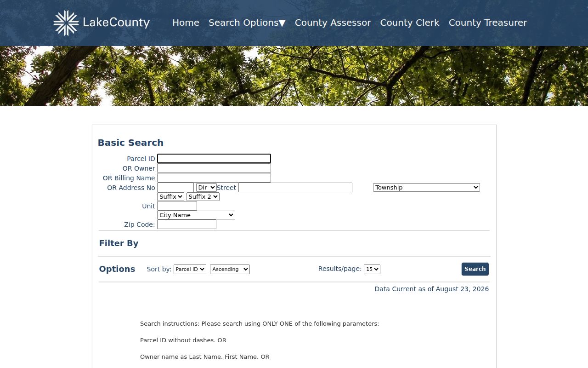Open the Sort by Parcel ID dropdown
The height and width of the screenshot is (368, 588).
click(x=190, y=269)
